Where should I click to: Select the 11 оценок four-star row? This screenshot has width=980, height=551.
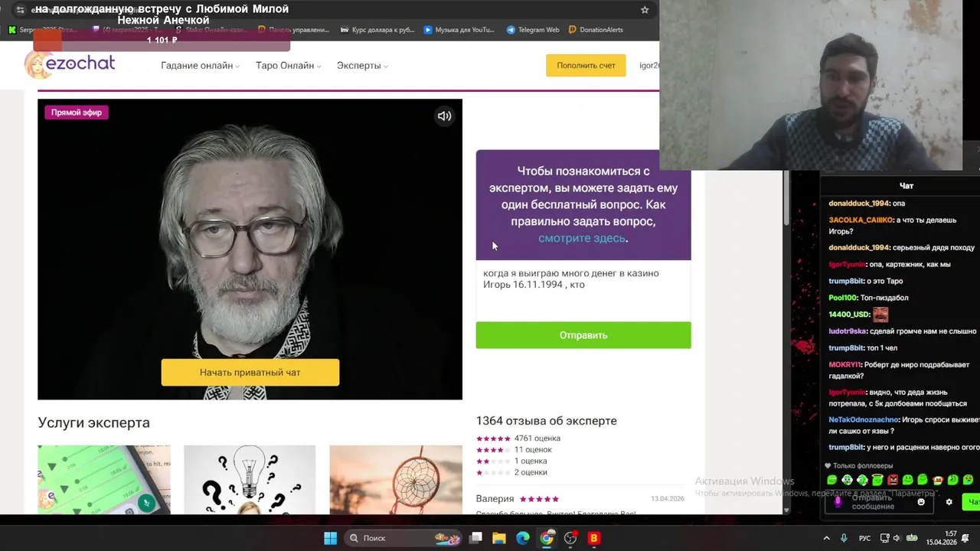click(514, 450)
